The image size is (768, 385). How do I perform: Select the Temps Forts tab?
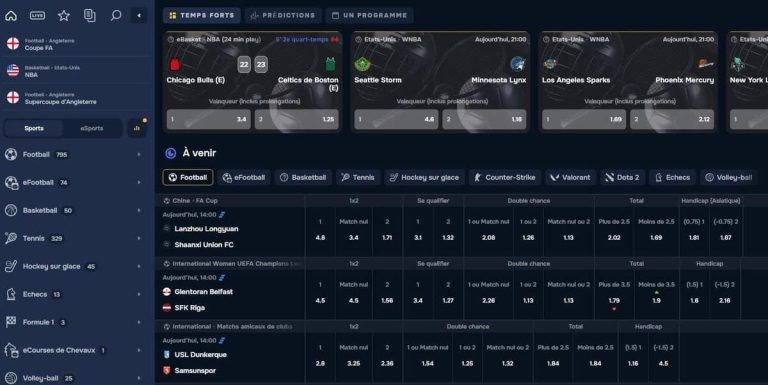202,15
